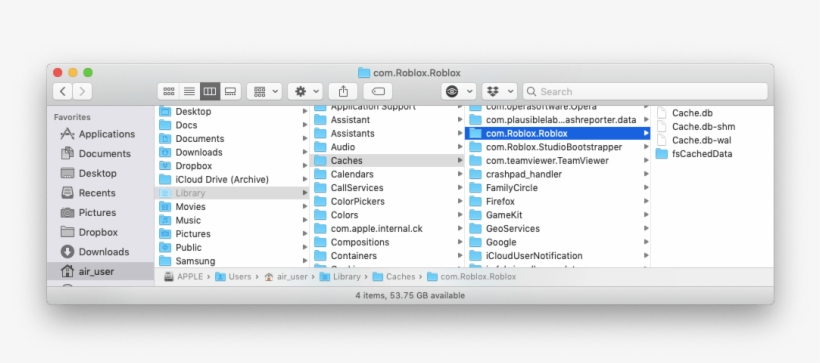
Task: Select the ColorPickers folder
Action: (388, 201)
